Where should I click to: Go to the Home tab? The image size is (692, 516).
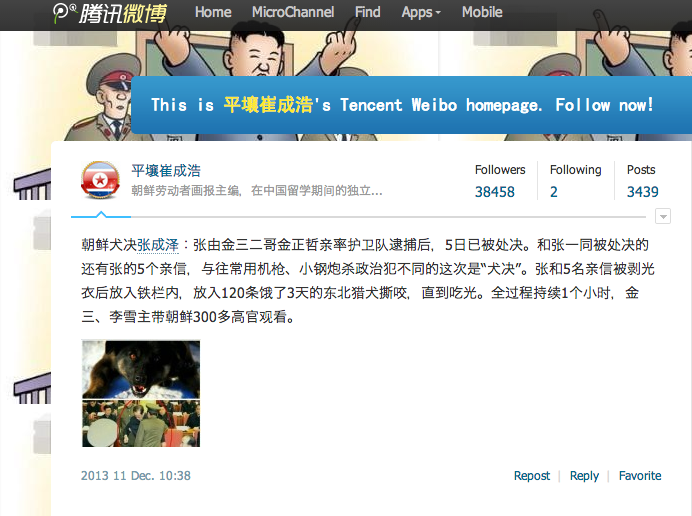point(213,12)
